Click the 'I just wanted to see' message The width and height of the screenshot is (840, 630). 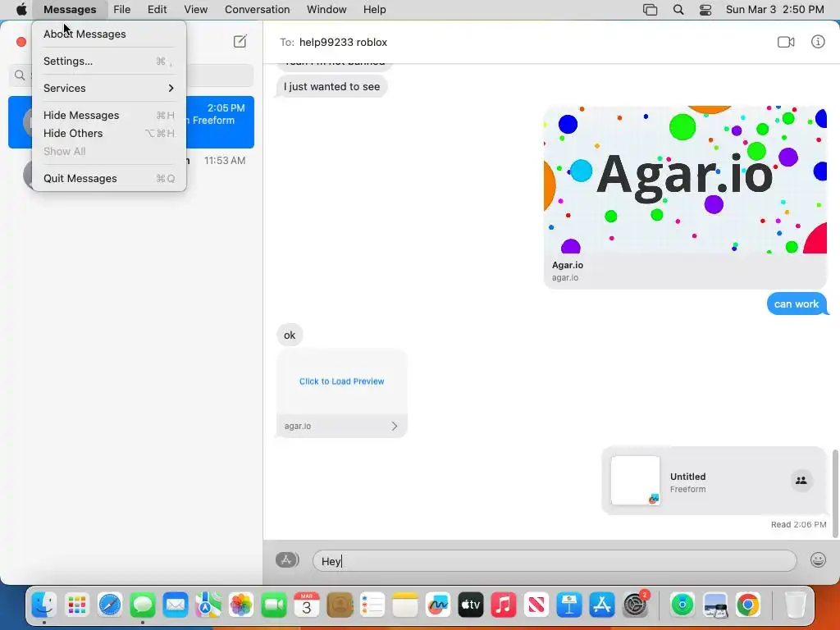coord(331,86)
